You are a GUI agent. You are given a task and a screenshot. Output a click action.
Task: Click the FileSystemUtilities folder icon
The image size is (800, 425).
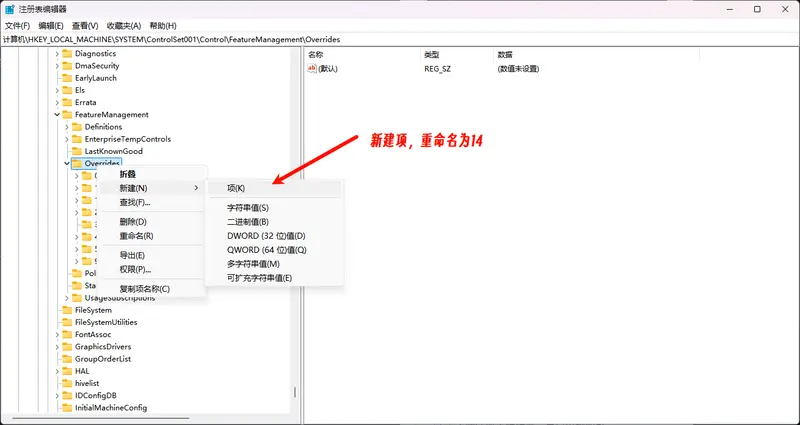67,322
